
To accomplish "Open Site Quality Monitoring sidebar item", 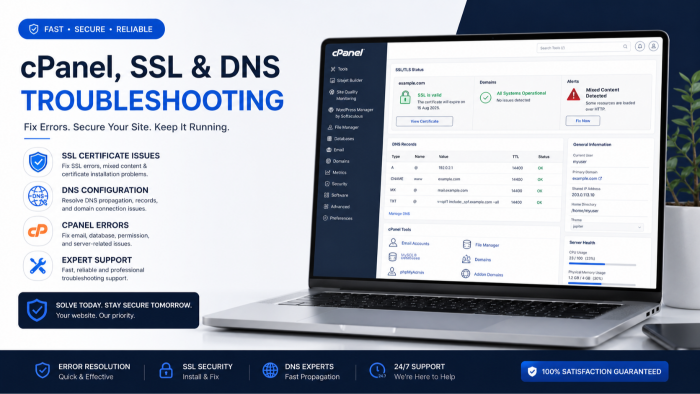I will pyautogui.click(x=344, y=95).
